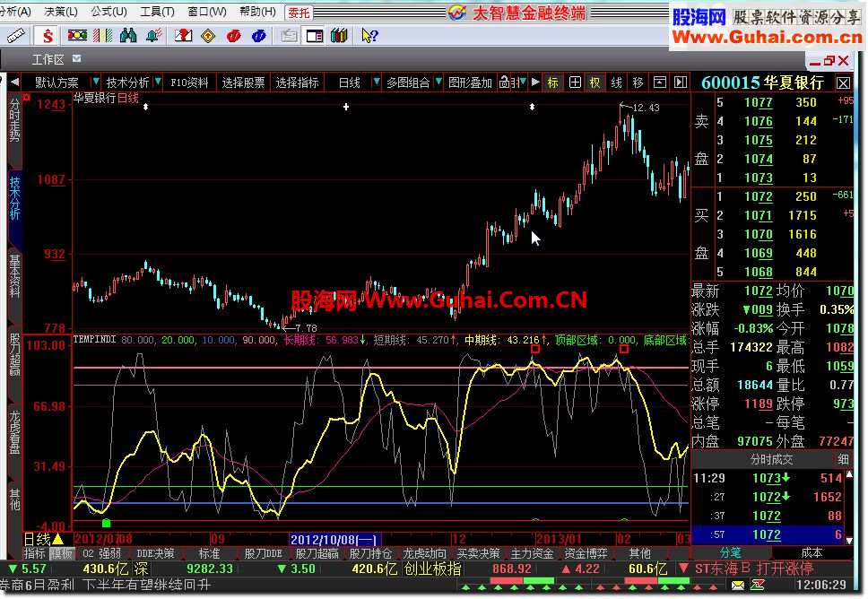Viewport: 868px width, 599px height.
Task: Select the ruler measurement tool icon
Action: (x=15, y=37)
